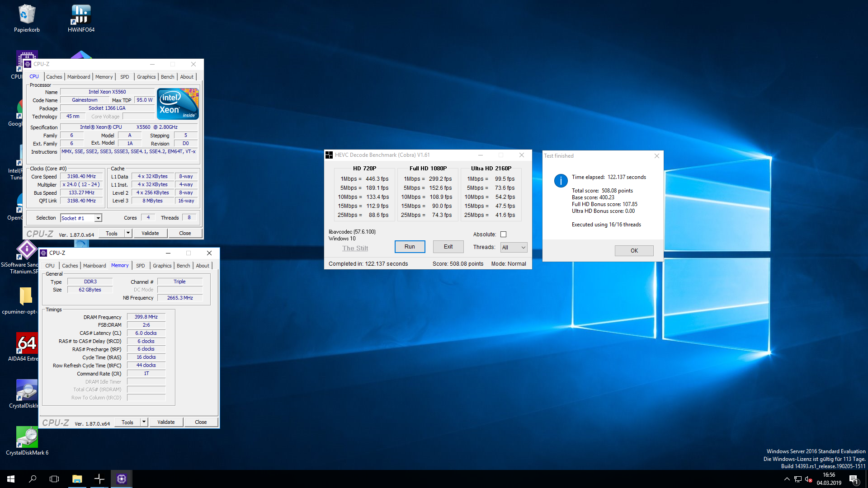Viewport: 868px width, 488px height.
Task: Follow The Stilt link
Action: (355, 248)
